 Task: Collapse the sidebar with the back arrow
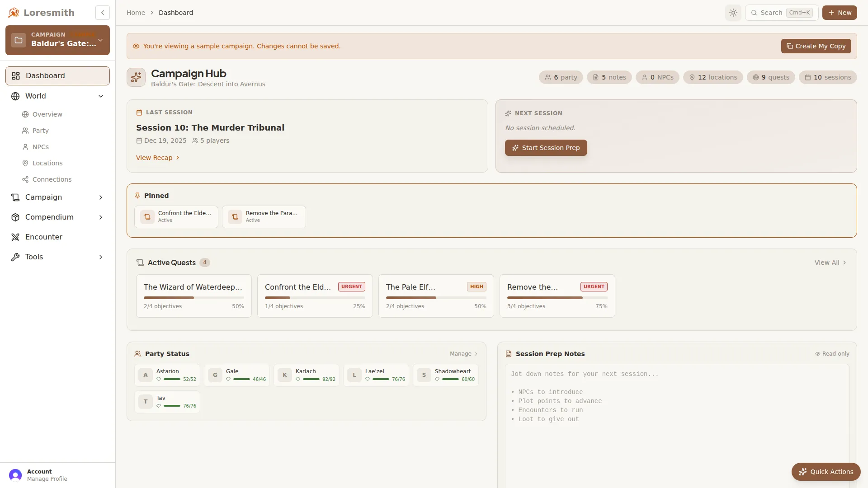click(102, 13)
